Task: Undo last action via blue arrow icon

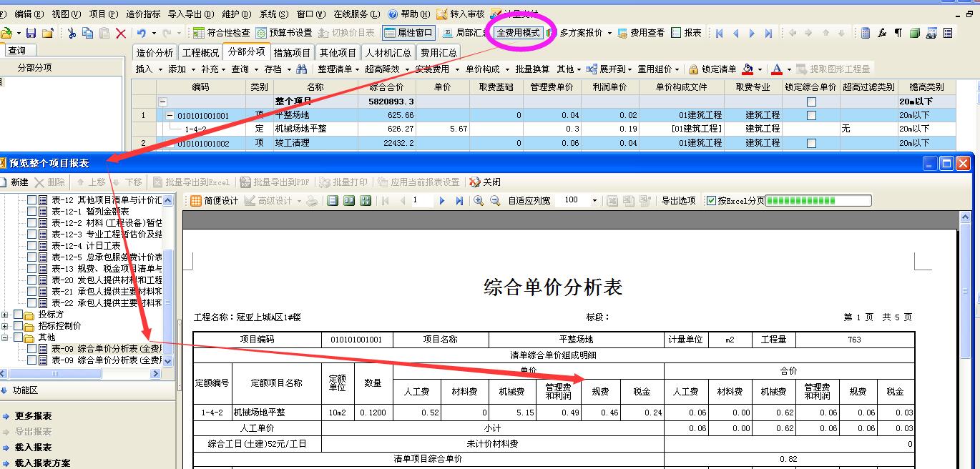Action: pyautogui.click(x=142, y=33)
